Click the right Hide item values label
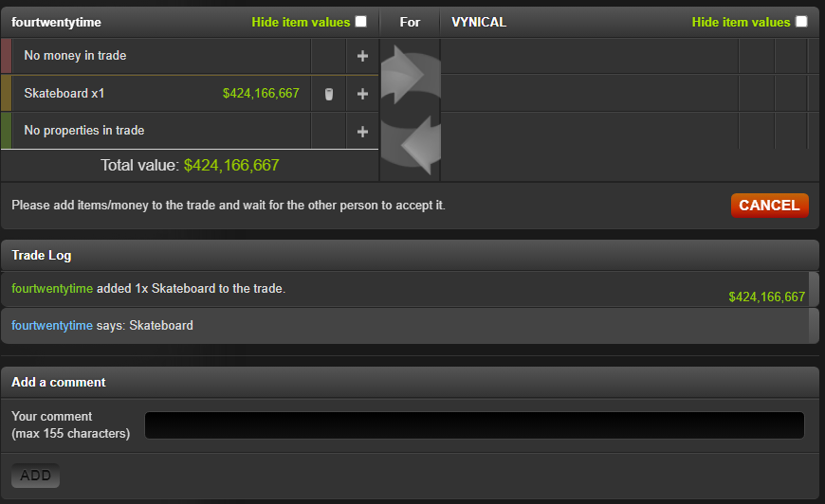Screen dimensions: 825x504 click(x=741, y=22)
